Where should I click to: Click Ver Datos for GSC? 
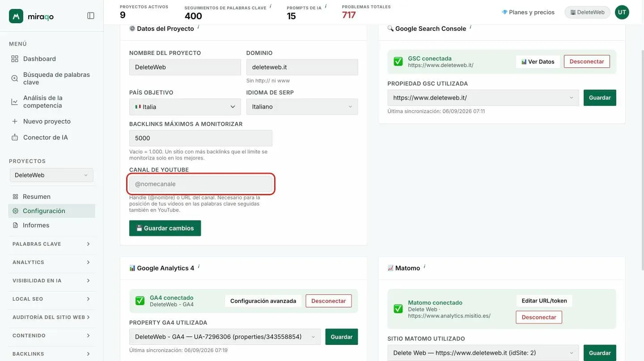(538, 62)
